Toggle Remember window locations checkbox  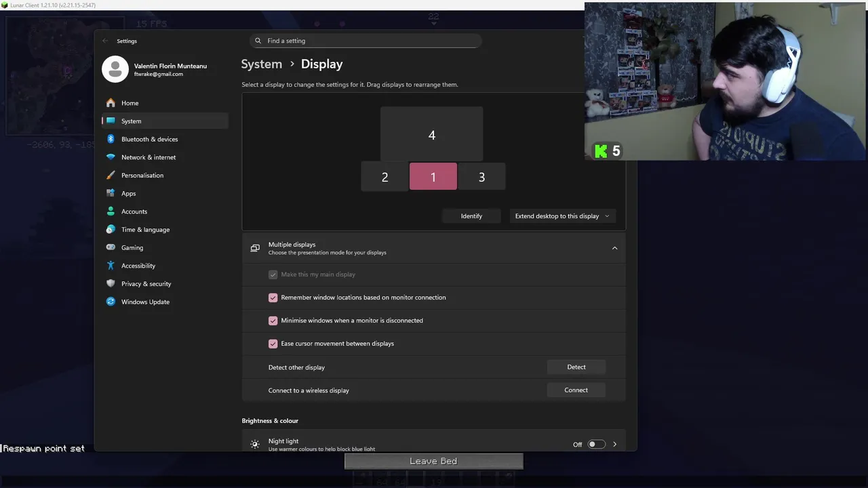[273, 298]
